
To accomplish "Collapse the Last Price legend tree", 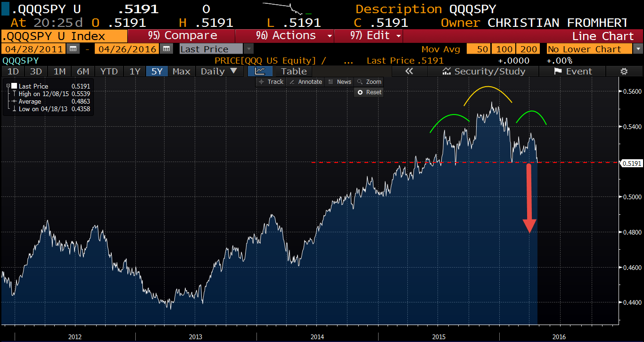I will [8, 86].
